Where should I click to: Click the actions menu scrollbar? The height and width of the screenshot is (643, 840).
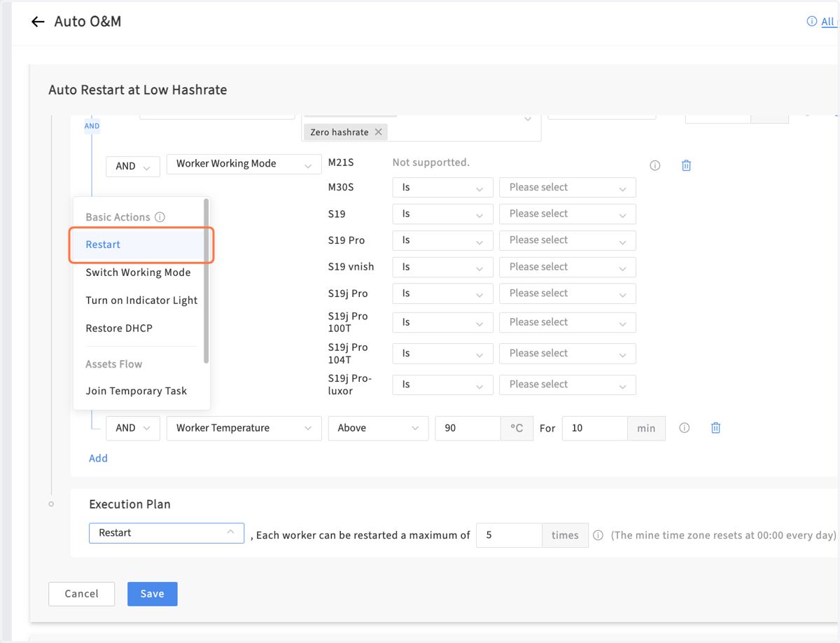click(x=206, y=281)
